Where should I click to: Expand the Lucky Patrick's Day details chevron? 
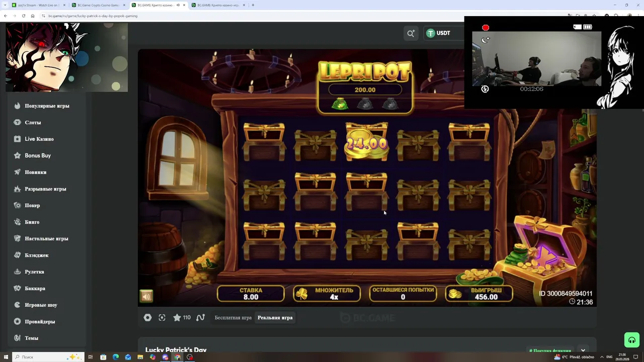point(583,350)
